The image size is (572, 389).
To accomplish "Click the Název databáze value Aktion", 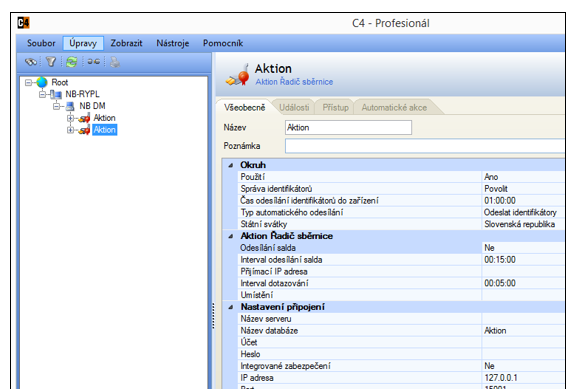I will [x=495, y=331].
